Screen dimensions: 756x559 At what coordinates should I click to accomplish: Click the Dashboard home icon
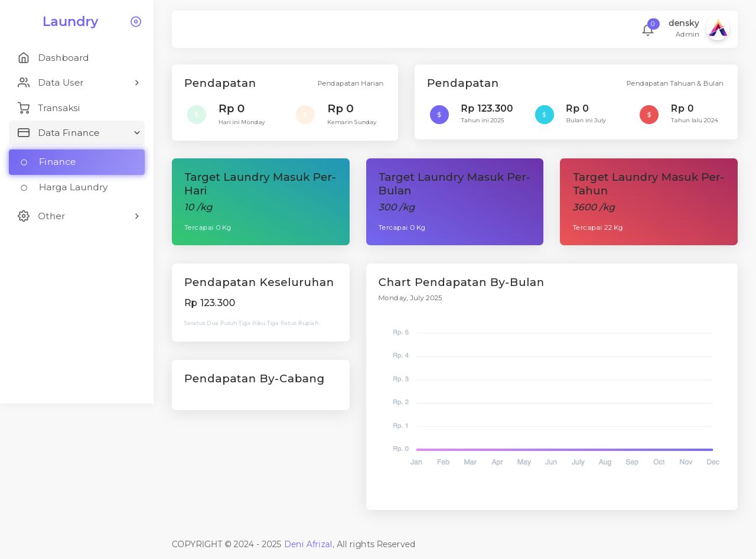click(x=24, y=58)
